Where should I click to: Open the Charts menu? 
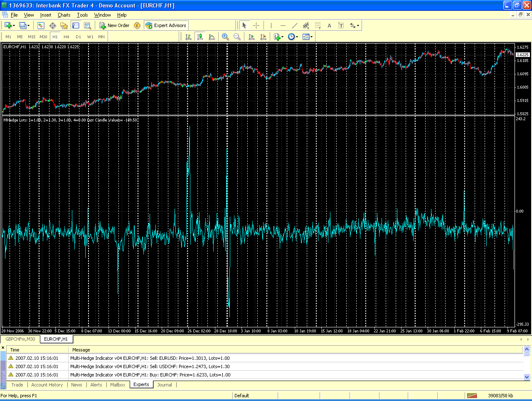coord(64,15)
